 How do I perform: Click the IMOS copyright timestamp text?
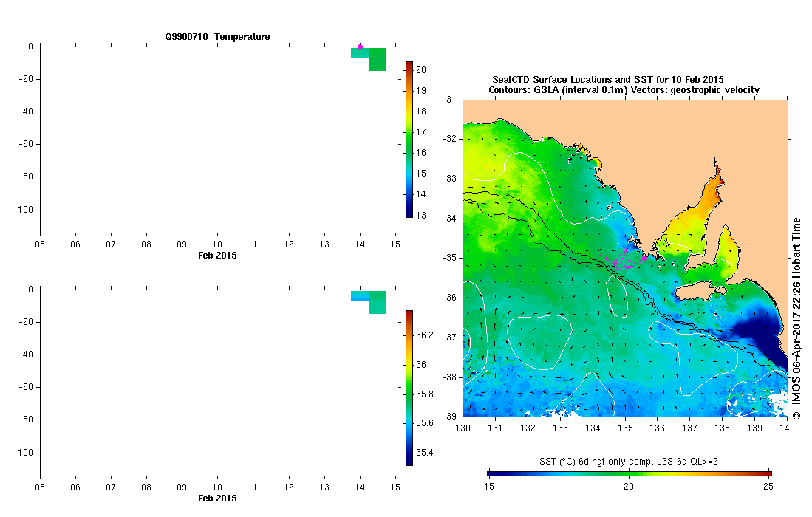click(x=796, y=318)
